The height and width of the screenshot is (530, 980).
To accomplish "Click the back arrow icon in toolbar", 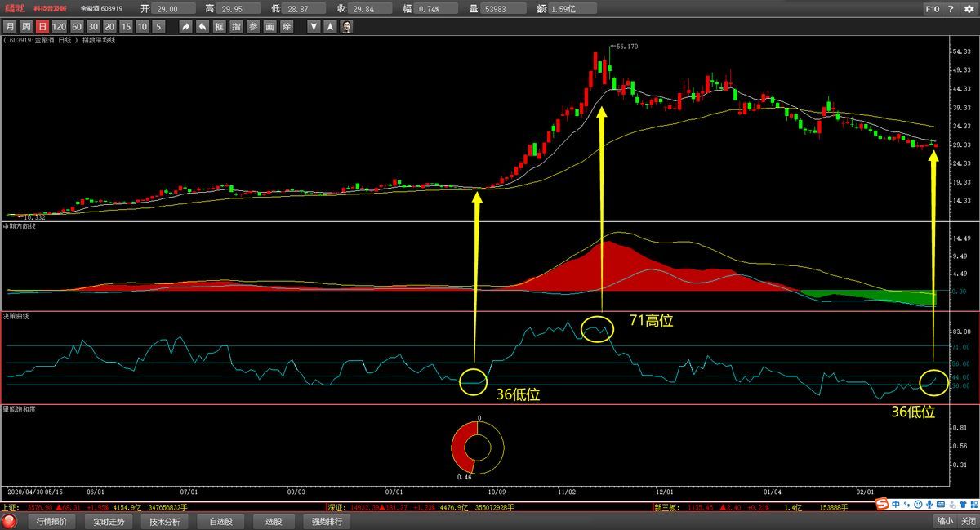I will click(202, 27).
